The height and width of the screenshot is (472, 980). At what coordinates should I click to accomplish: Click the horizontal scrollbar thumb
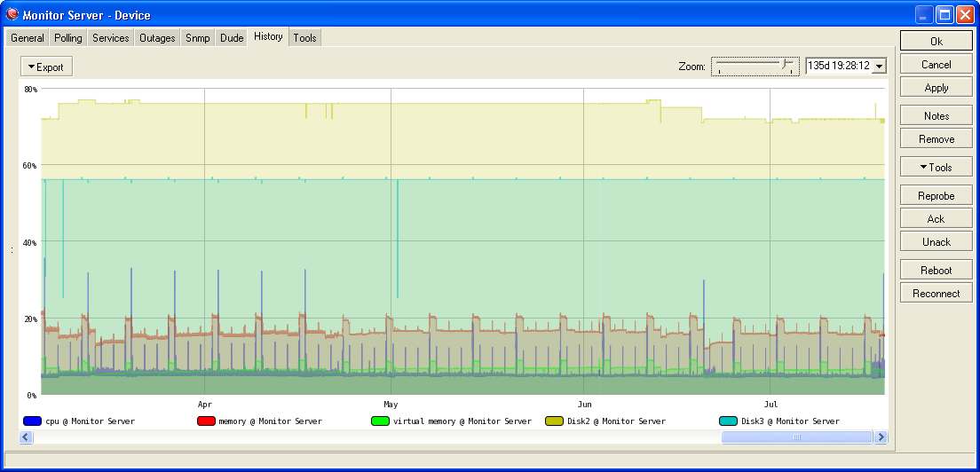coord(797,437)
